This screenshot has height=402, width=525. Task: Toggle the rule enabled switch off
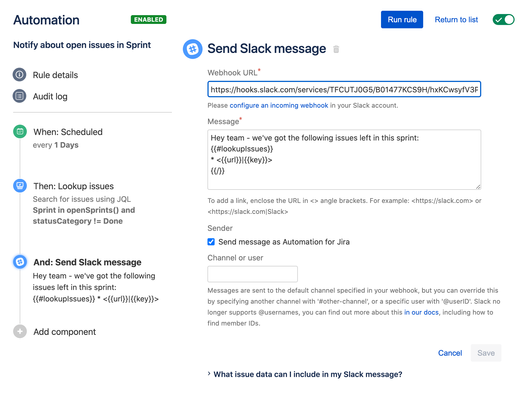coord(503,20)
